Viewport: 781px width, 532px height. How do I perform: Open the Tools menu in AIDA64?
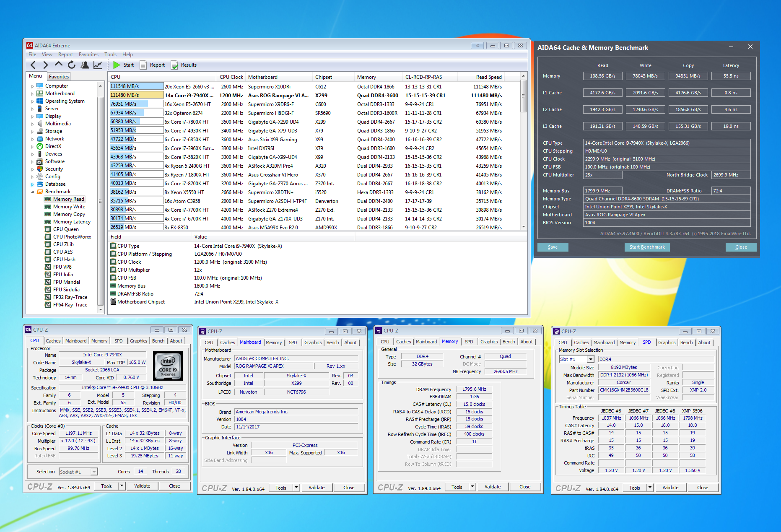click(x=111, y=54)
